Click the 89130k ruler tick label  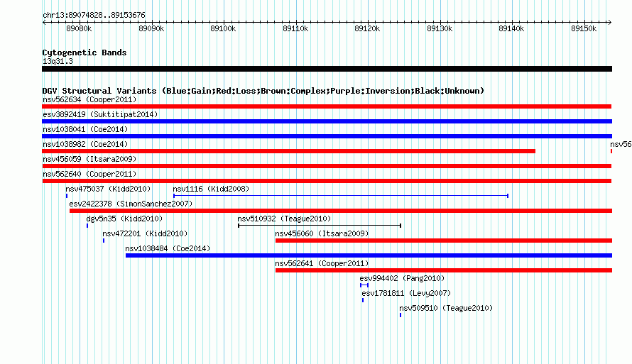pos(440,28)
